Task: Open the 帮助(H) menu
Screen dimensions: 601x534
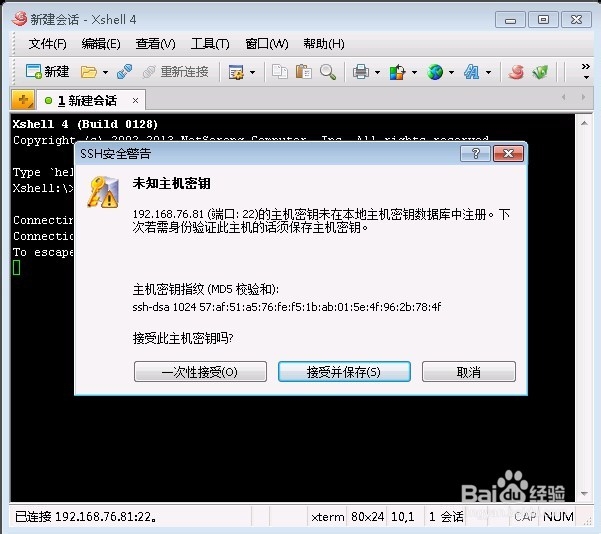Action: tap(324, 44)
